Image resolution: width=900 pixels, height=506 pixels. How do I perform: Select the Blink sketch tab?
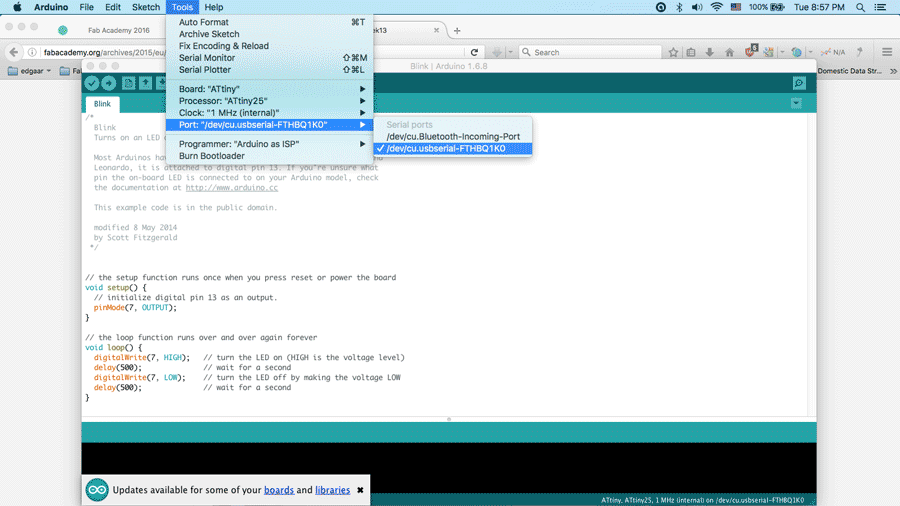tap(102, 104)
